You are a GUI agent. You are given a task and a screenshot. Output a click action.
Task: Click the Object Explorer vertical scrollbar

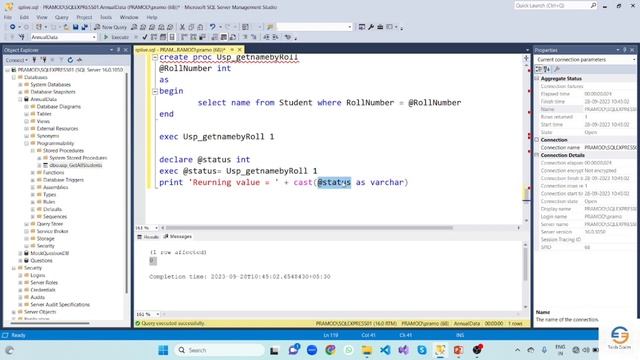tap(127, 182)
